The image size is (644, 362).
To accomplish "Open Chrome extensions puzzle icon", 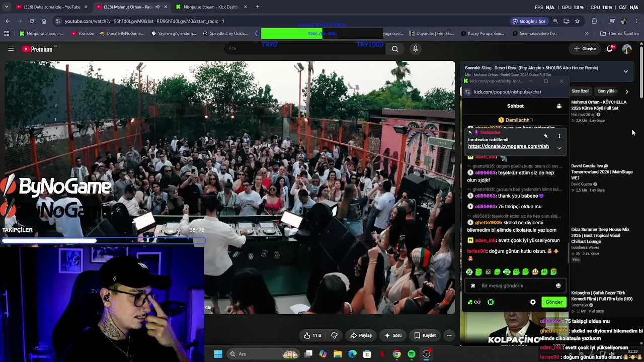I will pyautogui.click(x=594, y=21).
